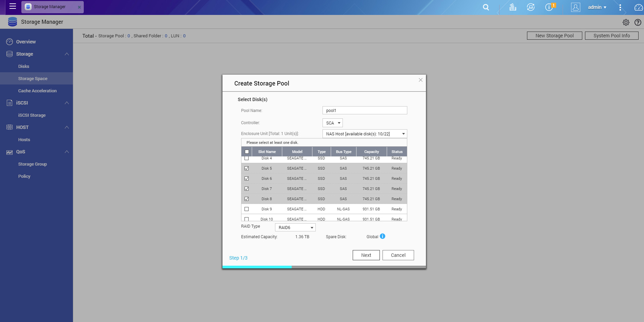
Task: Uncheck the Disk 5 checkbox
Action: tap(247, 168)
